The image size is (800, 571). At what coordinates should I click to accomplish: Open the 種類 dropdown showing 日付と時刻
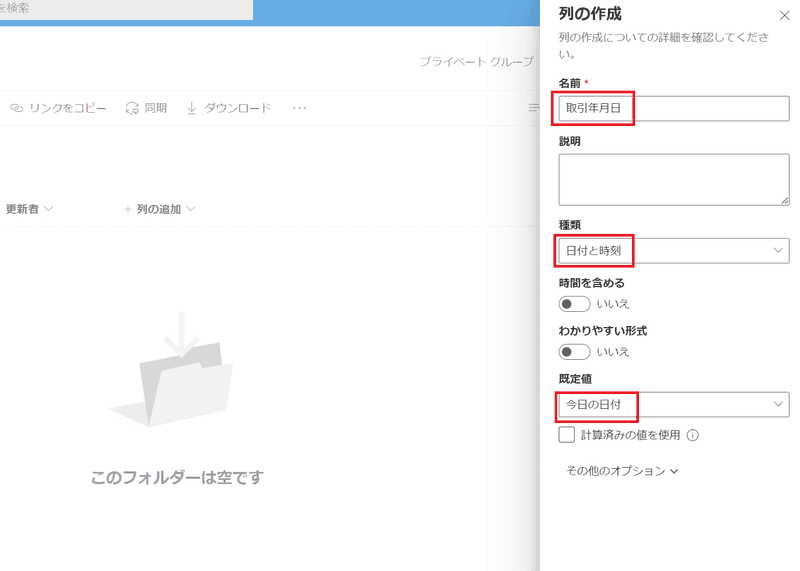(673, 251)
